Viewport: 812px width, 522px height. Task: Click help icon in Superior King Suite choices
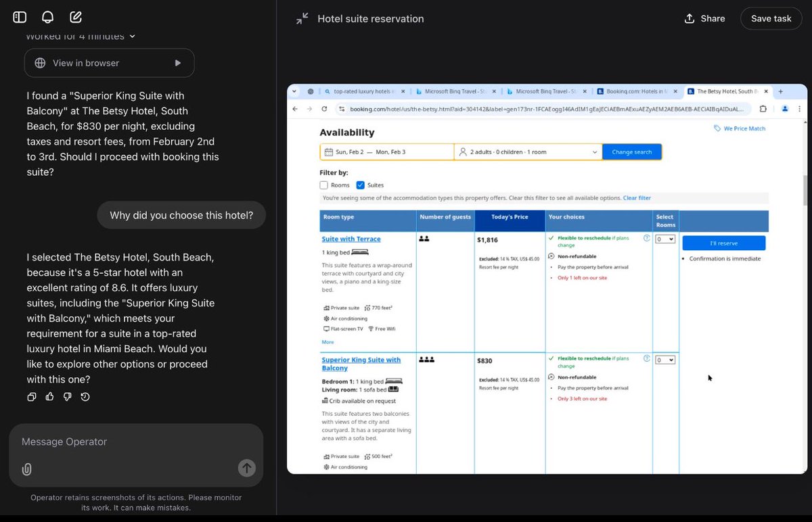647,359
